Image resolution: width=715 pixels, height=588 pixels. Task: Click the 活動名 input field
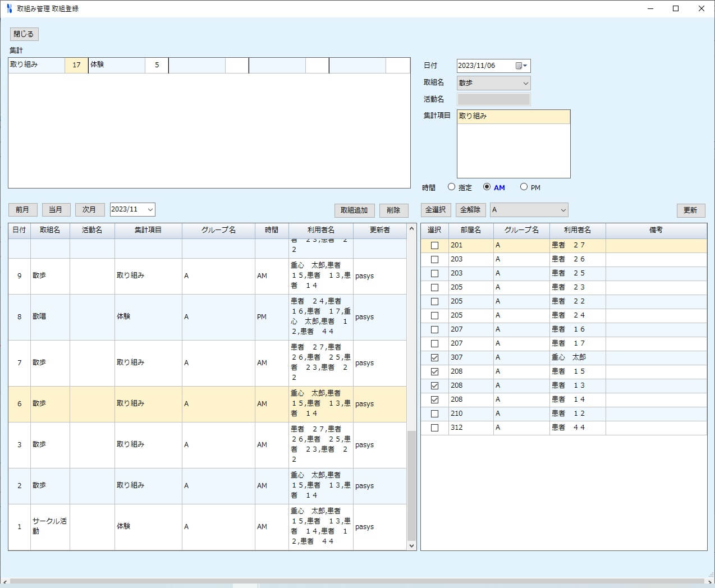click(493, 99)
